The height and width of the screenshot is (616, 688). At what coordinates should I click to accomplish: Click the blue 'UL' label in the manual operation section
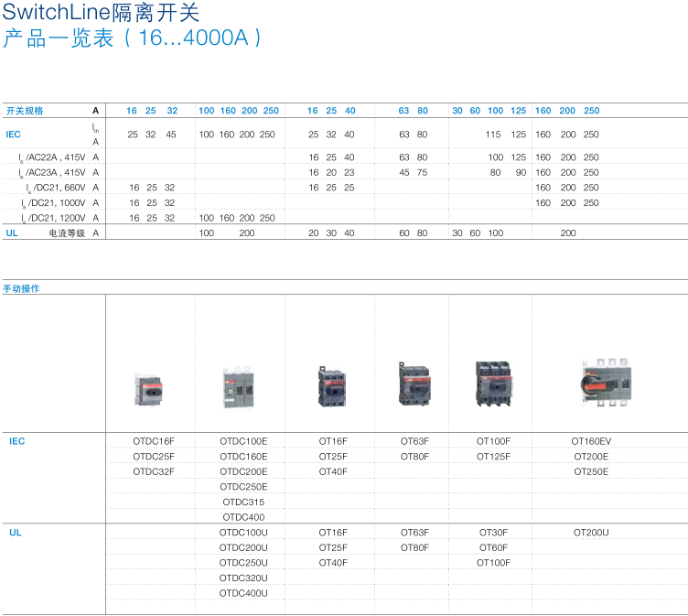(x=16, y=533)
